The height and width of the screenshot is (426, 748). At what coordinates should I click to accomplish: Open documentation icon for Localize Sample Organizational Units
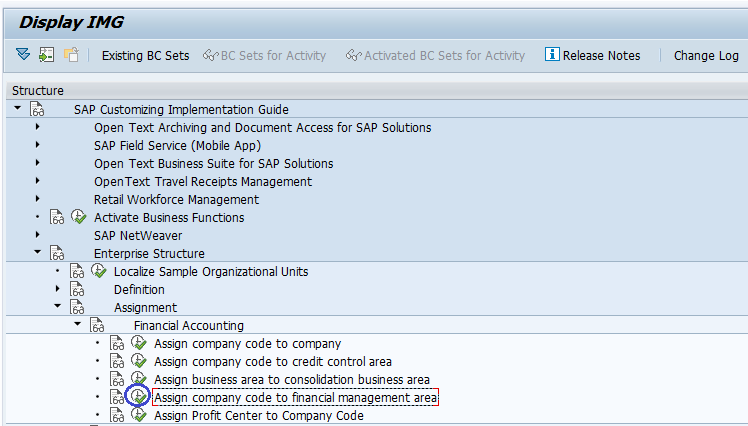77,271
